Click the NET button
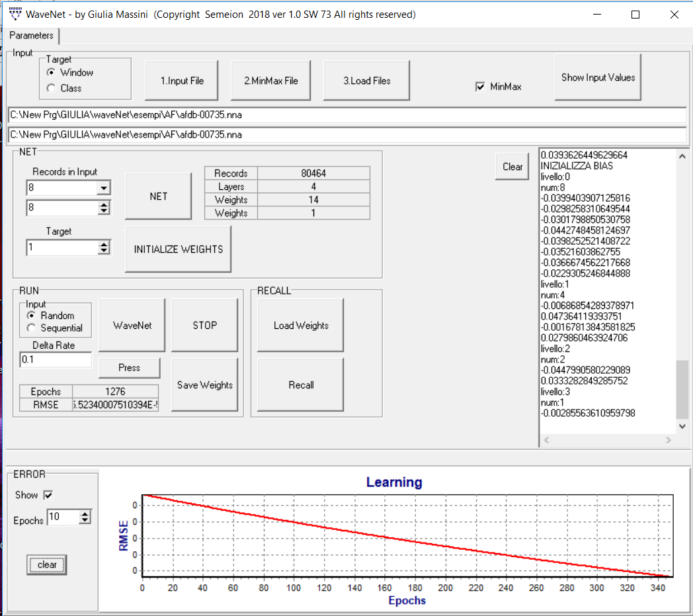The width and height of the screenshot is (693, 616). [x=158, y=197]
